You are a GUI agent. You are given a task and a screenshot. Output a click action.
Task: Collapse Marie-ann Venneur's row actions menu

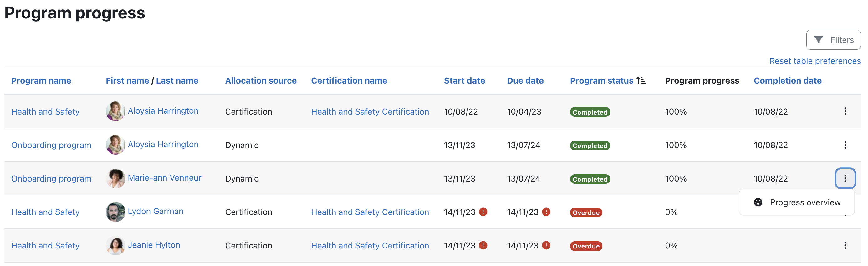(x=845, y=178)
